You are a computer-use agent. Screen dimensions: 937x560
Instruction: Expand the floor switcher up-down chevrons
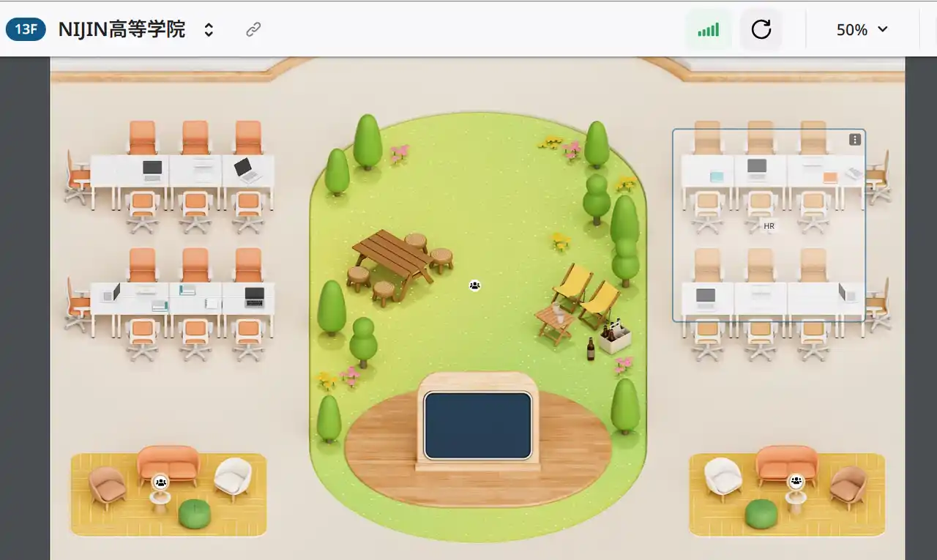(209, 29)
